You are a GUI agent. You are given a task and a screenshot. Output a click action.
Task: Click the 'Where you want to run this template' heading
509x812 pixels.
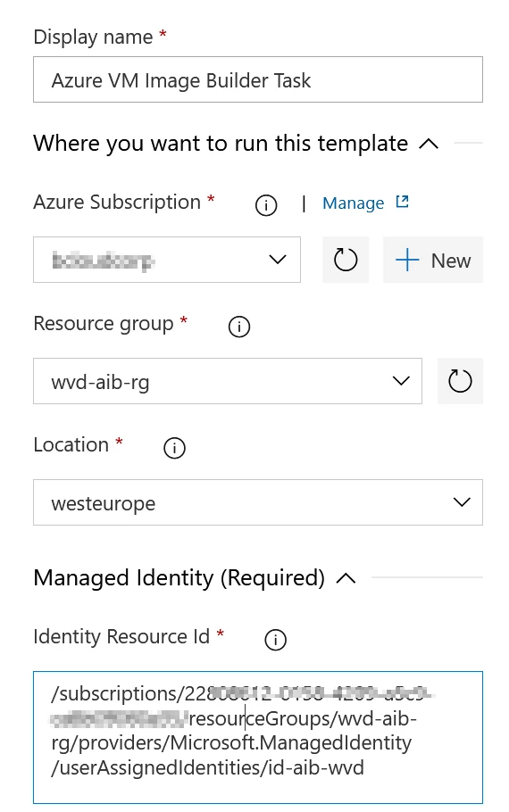(x=221, y=144)
